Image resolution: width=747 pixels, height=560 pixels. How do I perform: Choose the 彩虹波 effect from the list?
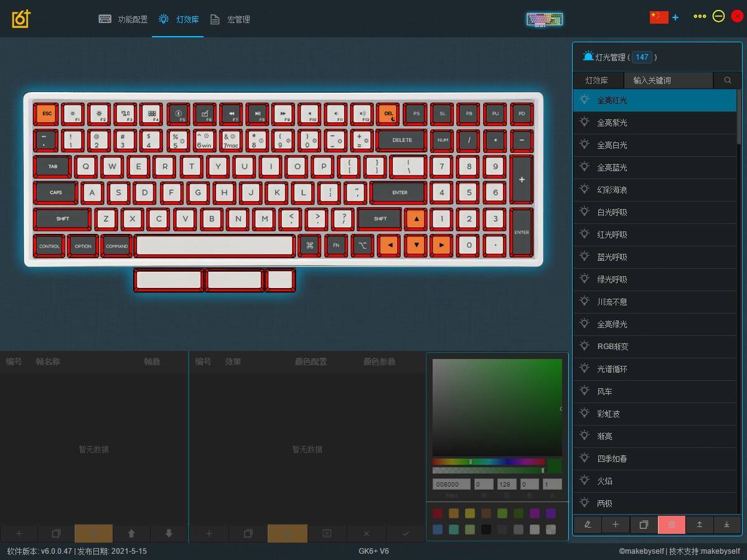(608, 414)
